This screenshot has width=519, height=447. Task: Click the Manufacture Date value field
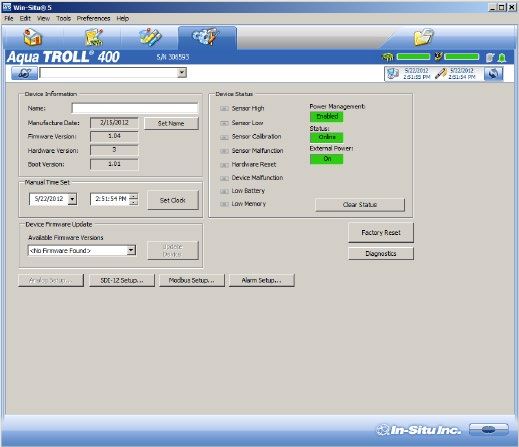114,123
